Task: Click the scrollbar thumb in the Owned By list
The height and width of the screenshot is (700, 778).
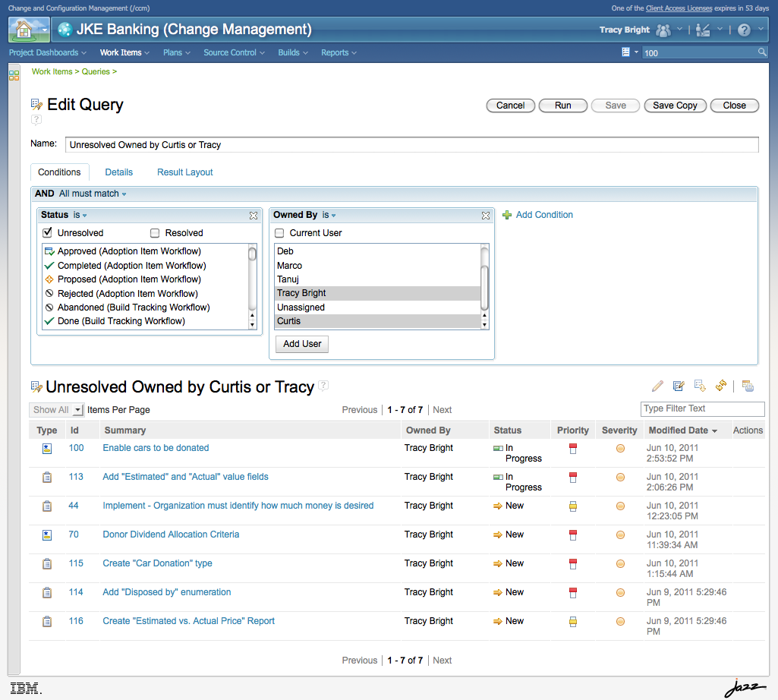Action: click(485, 288)
